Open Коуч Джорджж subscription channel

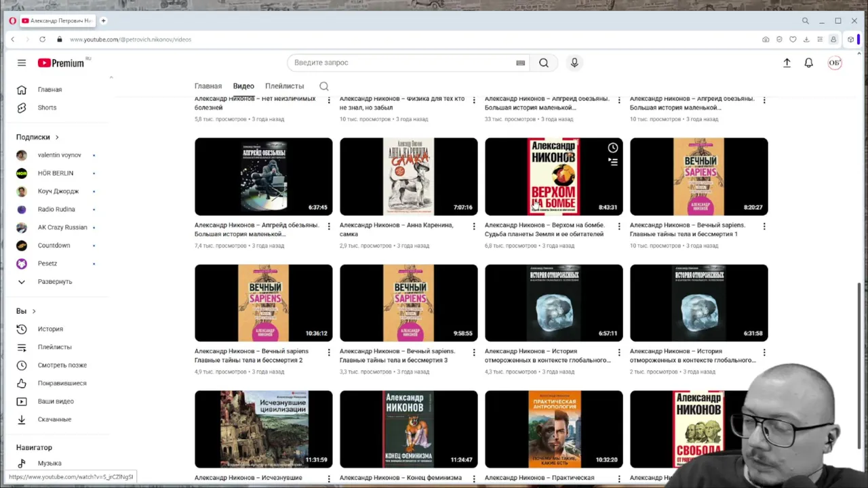pyautogui.click(x=58, y=191)
